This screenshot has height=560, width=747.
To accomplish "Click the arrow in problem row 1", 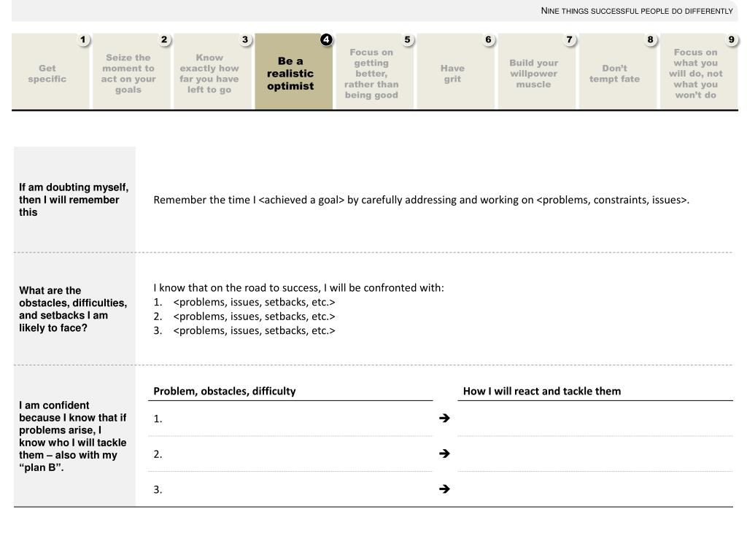I will (x=444, y=418).
